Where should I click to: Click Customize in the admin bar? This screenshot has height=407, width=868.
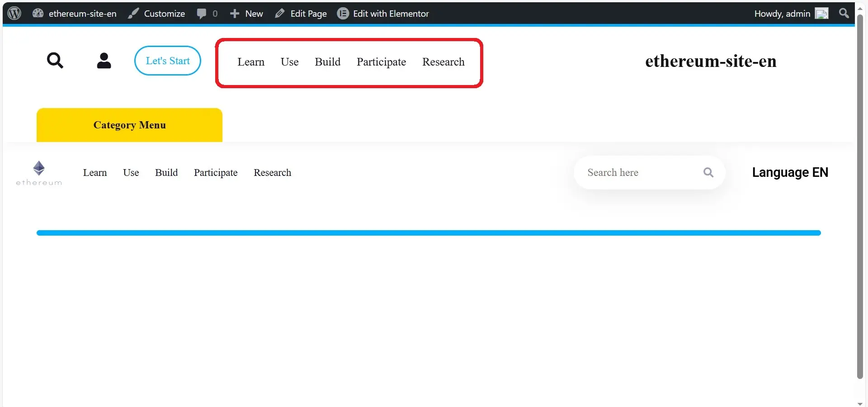tap(156, 14)
